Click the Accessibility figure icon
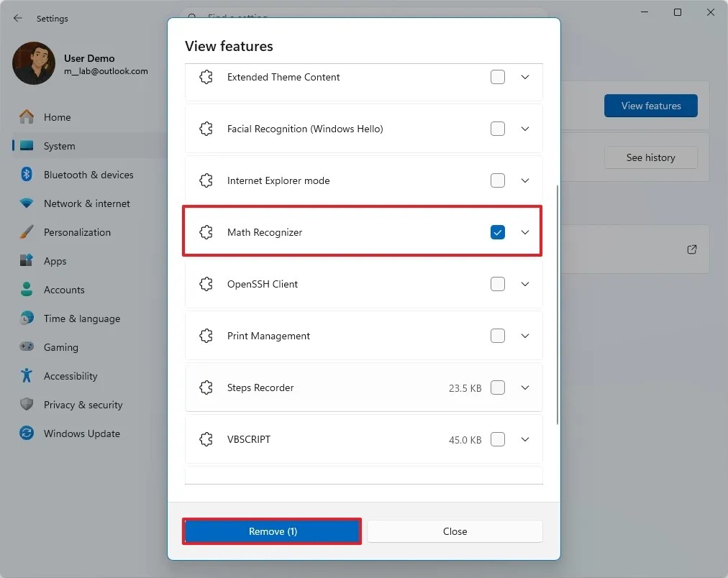728x578 pixels. coord(27,375)
